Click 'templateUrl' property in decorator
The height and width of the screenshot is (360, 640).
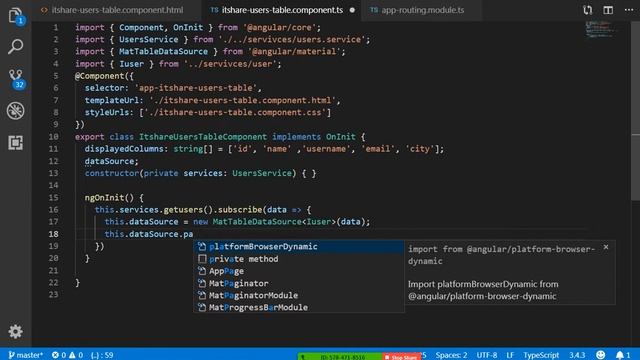pos(112,100)
